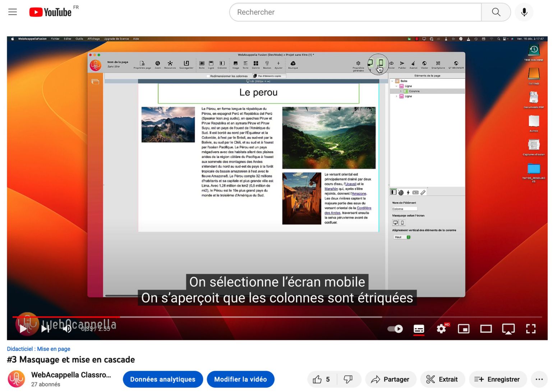Open the Didacticiel : Mise en page playlist link
The height and width of the screenshot is (392, 557).
[38, 349]
